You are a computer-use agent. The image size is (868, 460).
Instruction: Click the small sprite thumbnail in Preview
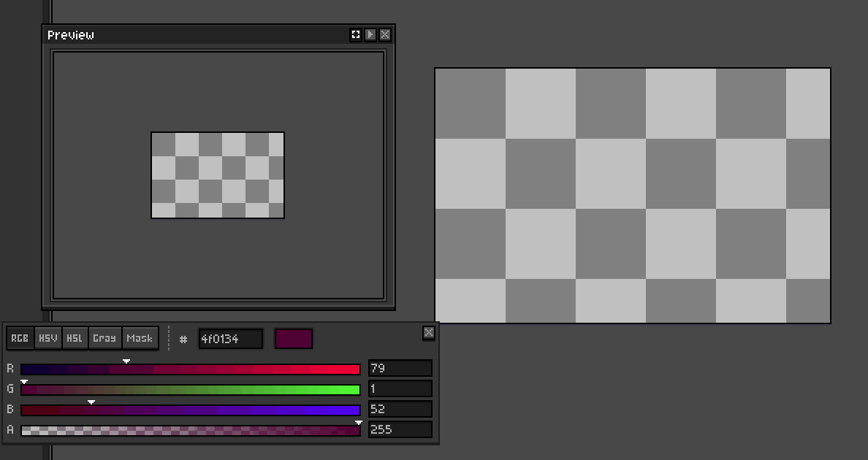point(218,175)
